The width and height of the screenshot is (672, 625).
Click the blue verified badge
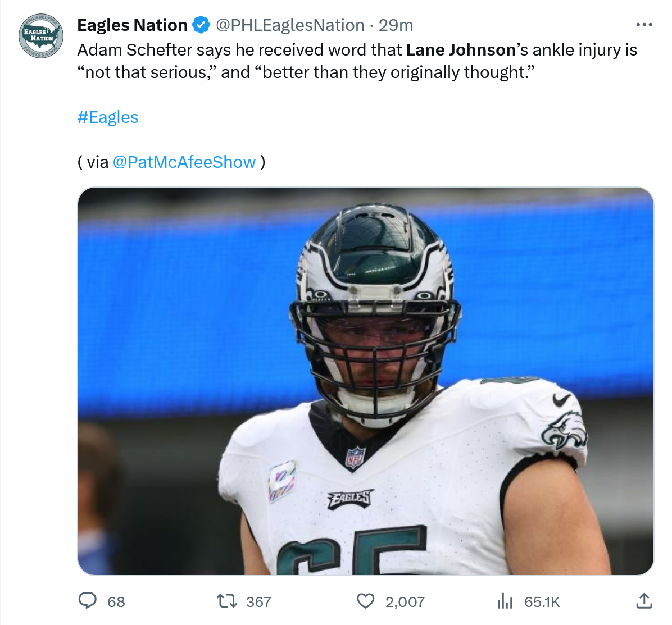pos(201,25)
